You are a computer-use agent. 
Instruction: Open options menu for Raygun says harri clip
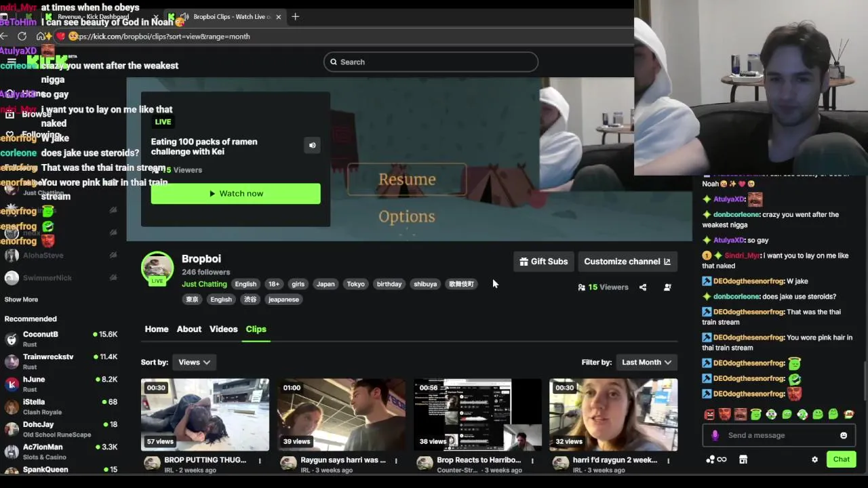(x=397, y=461)
